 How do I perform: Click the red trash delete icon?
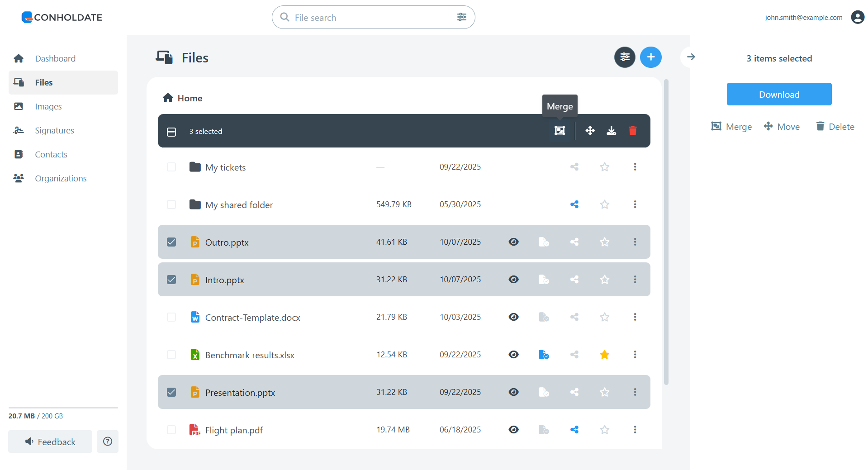pyautogui.click(x=632, y=131)
